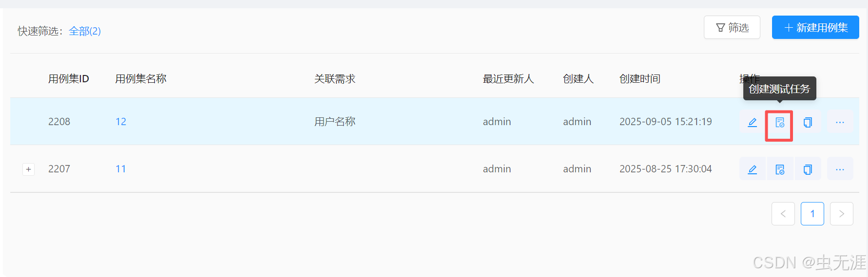Click 创建时间 column header

pos(640,79)
